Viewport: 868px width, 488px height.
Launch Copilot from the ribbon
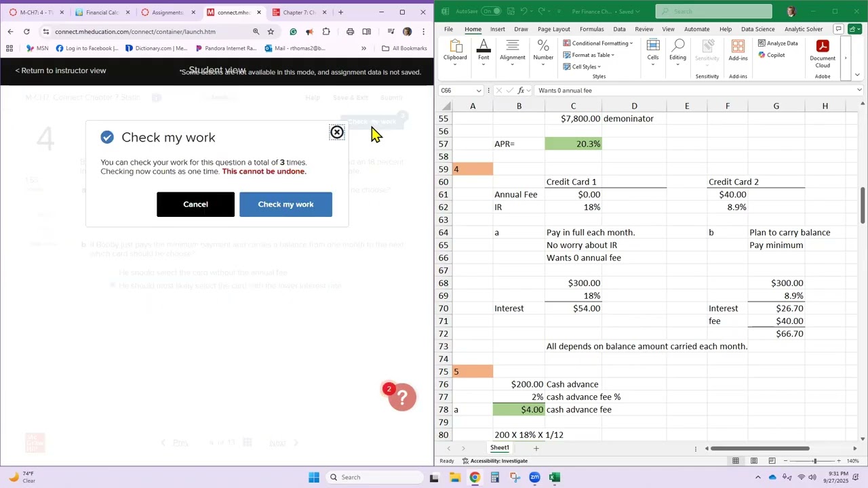(x=772, y=55)
